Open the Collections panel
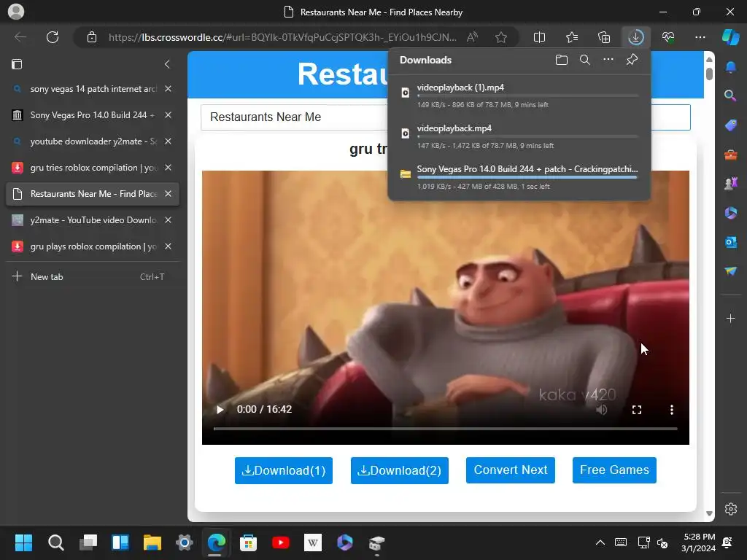Screen dimensions: 747x560 603,37
